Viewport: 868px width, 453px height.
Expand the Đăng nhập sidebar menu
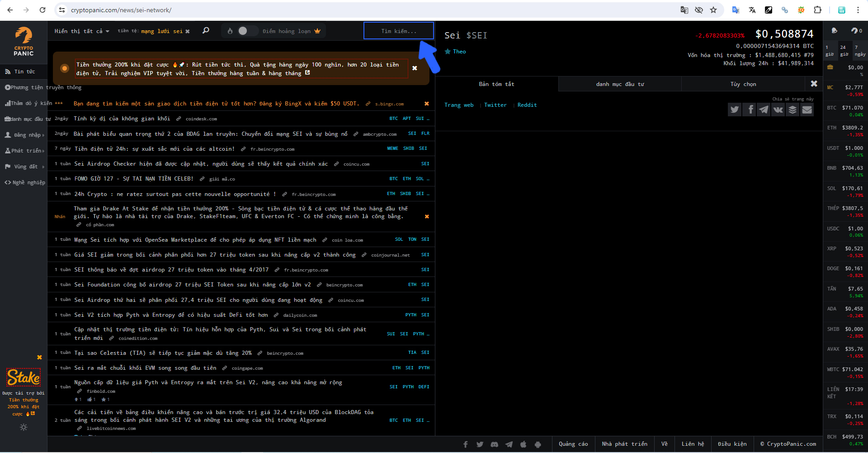tap(24, 135)
